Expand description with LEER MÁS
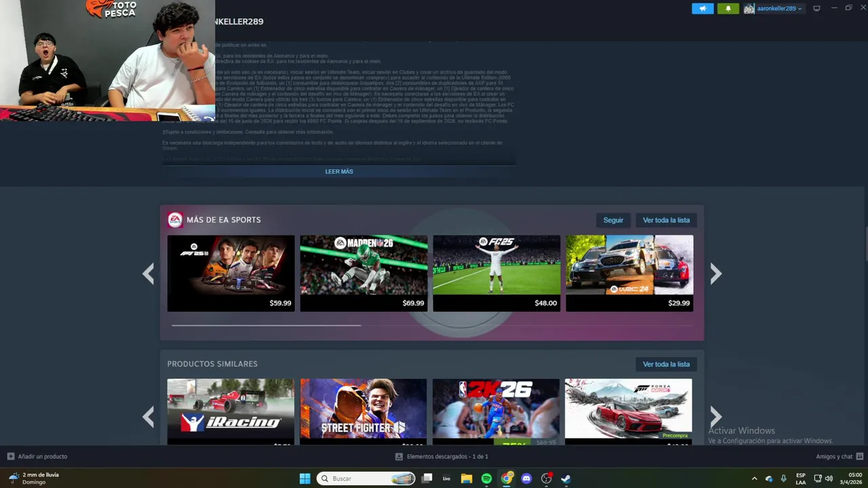This screenshot has width=868, height=488. [339, 171]
